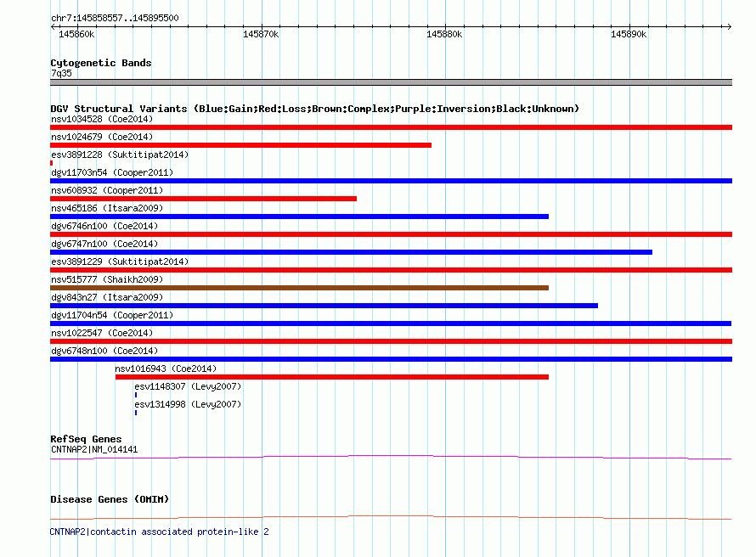756x557 pixels.
Task: Select the red nsv608932 loss bar
Action: coord(204,199)
